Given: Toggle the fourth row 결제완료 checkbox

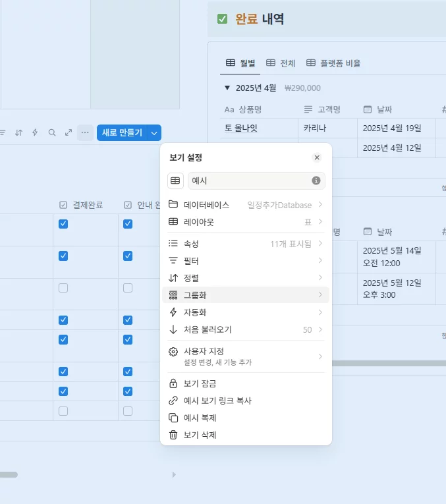Looking at the screenshot, I should (x=63, y=320).
